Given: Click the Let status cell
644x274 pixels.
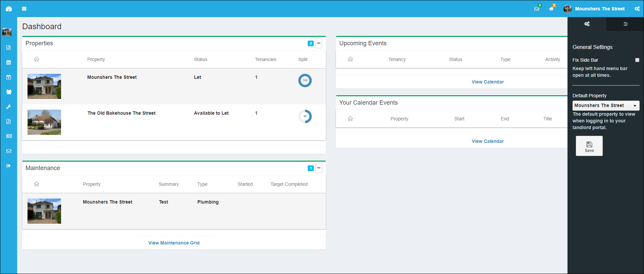Looking at the screenshot, I should click(x=197, y=77).
